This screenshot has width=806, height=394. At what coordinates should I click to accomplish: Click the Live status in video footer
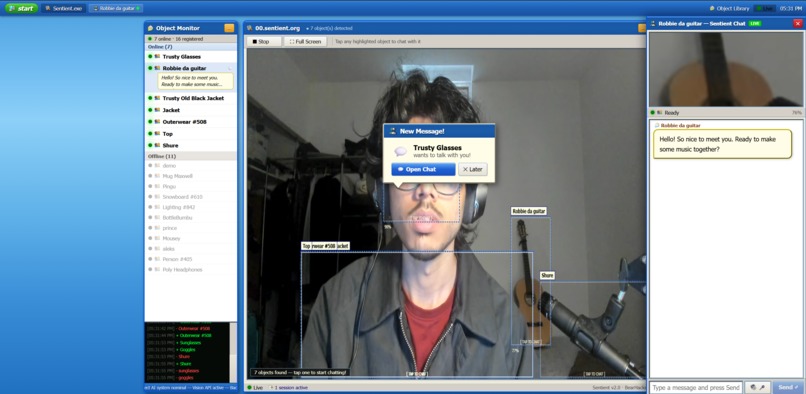tap(255, 387)
